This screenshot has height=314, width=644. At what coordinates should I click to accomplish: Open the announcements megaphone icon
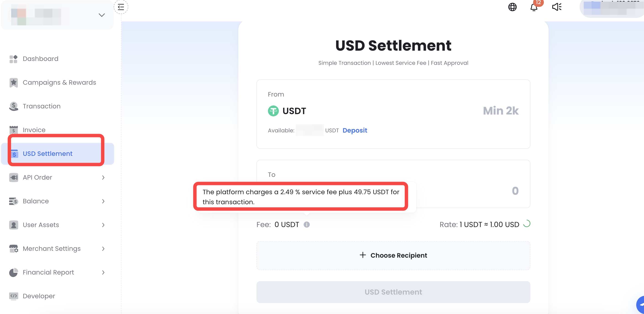click(x=557, y=7)
